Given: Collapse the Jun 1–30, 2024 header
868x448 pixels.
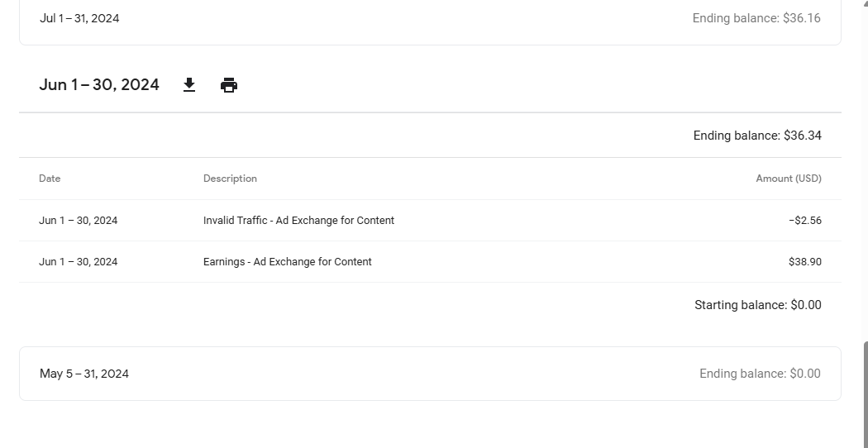Looking at the screenshot, I should pos(99,85).
